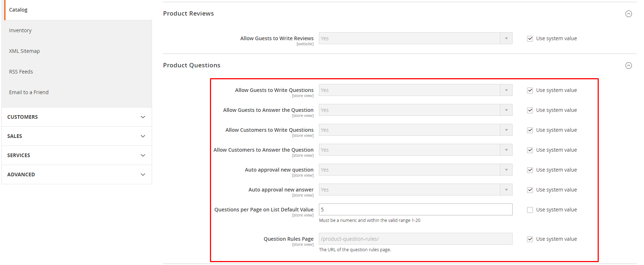Toggle Use system value for Auto approval new answer

tap(530, 190)
